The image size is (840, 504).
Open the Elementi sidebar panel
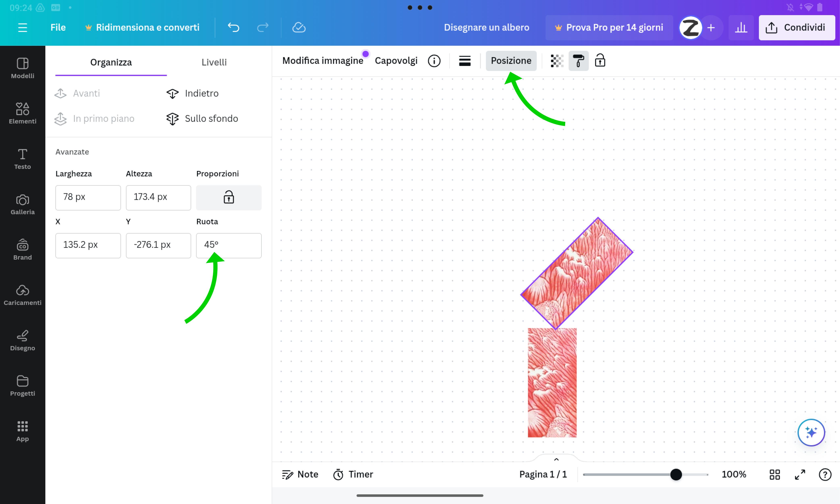pos(22,114)
